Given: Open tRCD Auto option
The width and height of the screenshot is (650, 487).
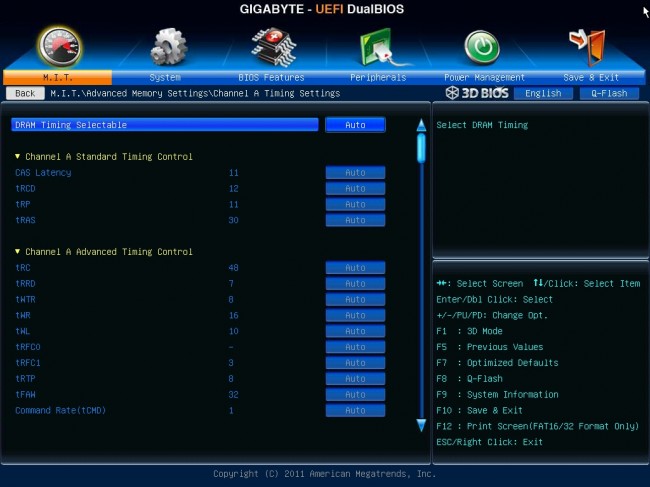Looking at the screenshot, I should [x=355, y=188].
